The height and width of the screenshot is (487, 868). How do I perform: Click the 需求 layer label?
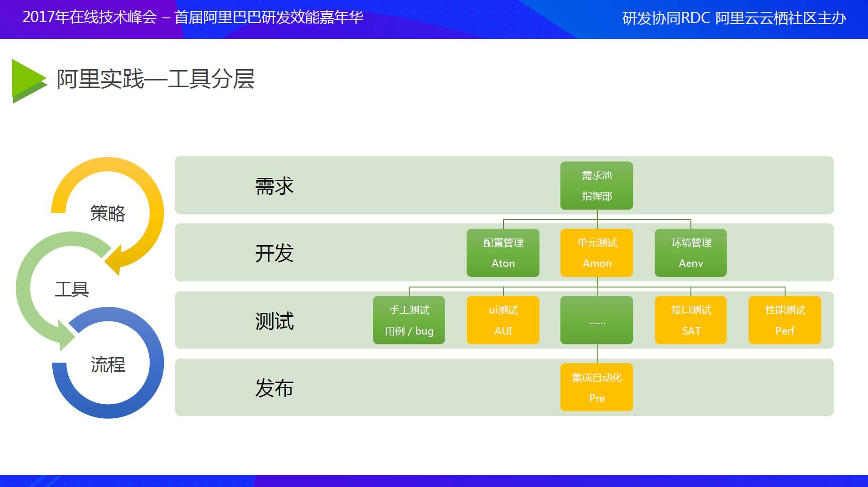[x=275, y=186]
